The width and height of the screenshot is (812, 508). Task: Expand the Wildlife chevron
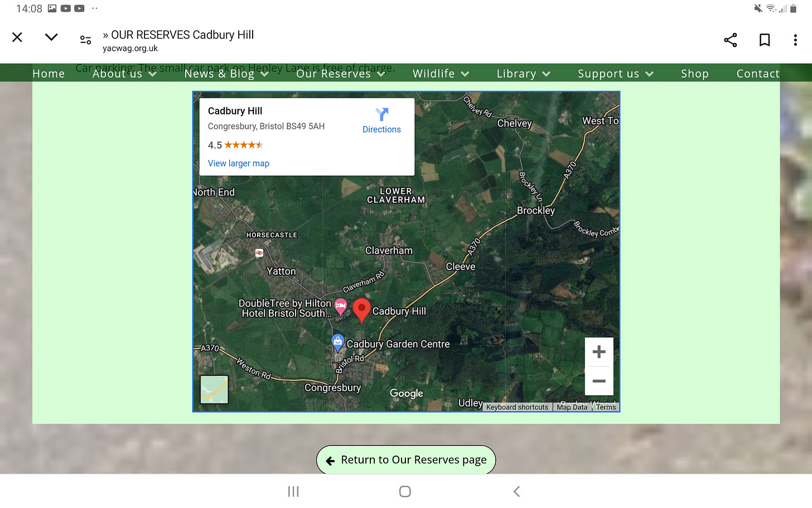click(465, 74)
